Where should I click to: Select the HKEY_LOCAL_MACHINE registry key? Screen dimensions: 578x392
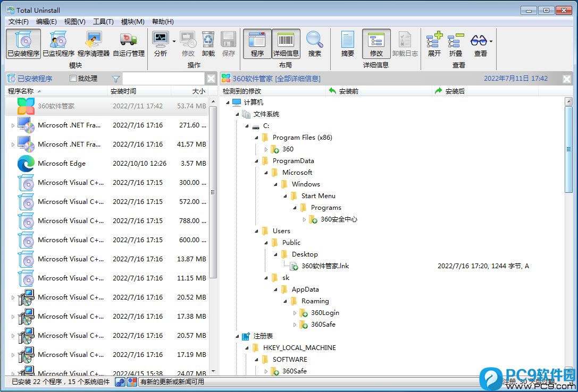coord(299,348)
